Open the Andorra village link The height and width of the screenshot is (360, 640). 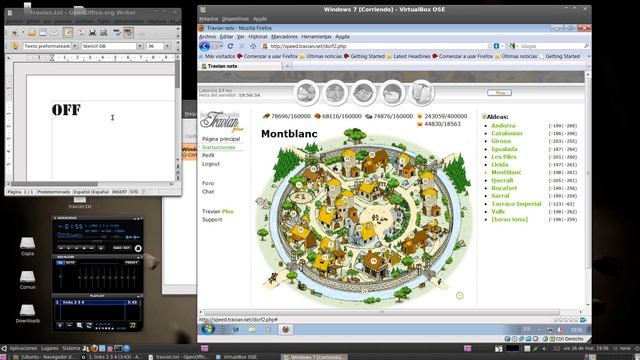pyautogui.click(x=503, y=126)
